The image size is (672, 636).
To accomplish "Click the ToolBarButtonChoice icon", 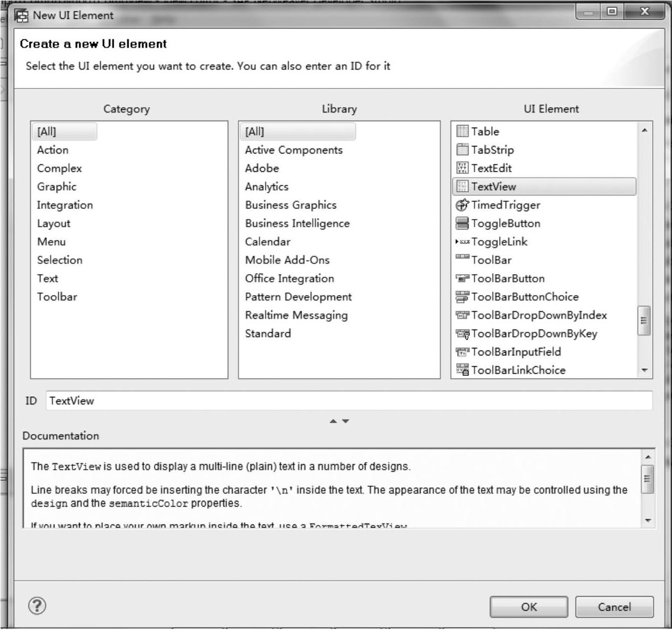I will click(462, 297).
